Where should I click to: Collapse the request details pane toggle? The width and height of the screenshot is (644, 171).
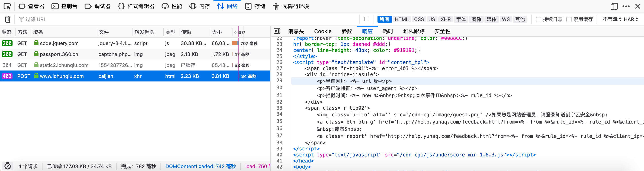277,31
